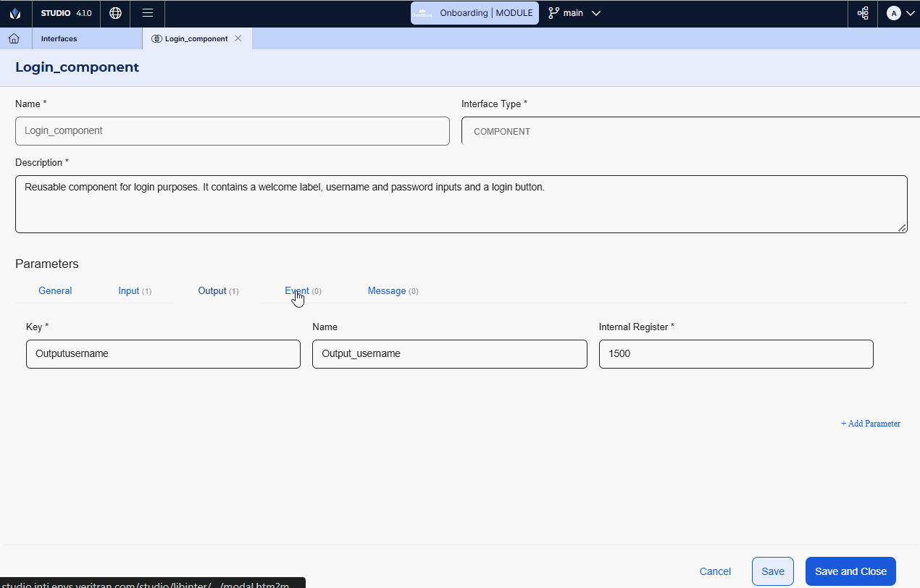Image resolution: width=920 pixels, height=588 pixels.
Task: Click inside the Internal Register field
Action: pos(735,354)
